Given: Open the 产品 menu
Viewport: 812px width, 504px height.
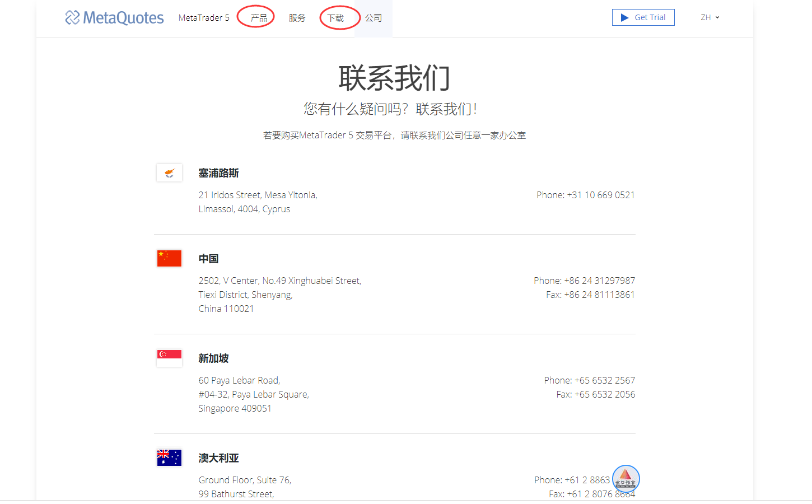Looking at the screenshot, I should coord(259,18).
